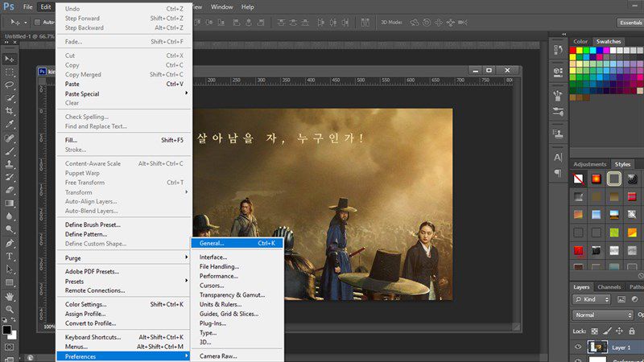Select the Pen tool
The image size is (644, 362).
coord(9,244)
